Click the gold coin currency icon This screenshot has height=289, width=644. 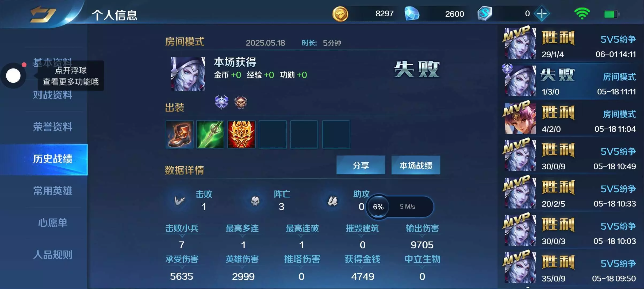click(x=340, y=14)
